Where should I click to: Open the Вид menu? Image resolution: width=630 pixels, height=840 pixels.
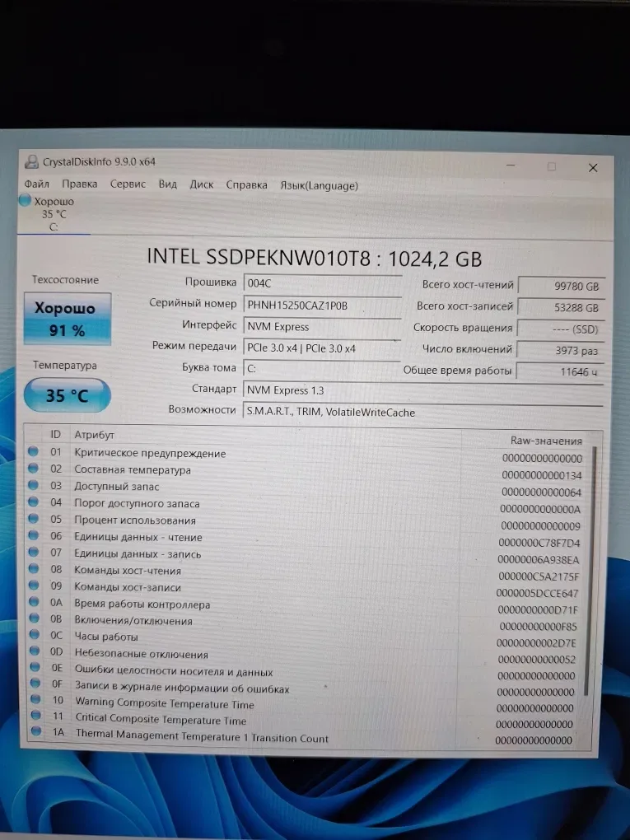click(x=167, y=184)
